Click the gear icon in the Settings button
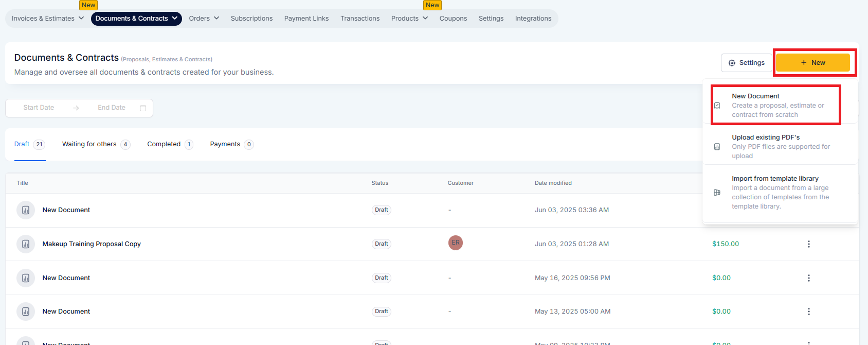This screenshot has height=345, width=868. [732, 63]
